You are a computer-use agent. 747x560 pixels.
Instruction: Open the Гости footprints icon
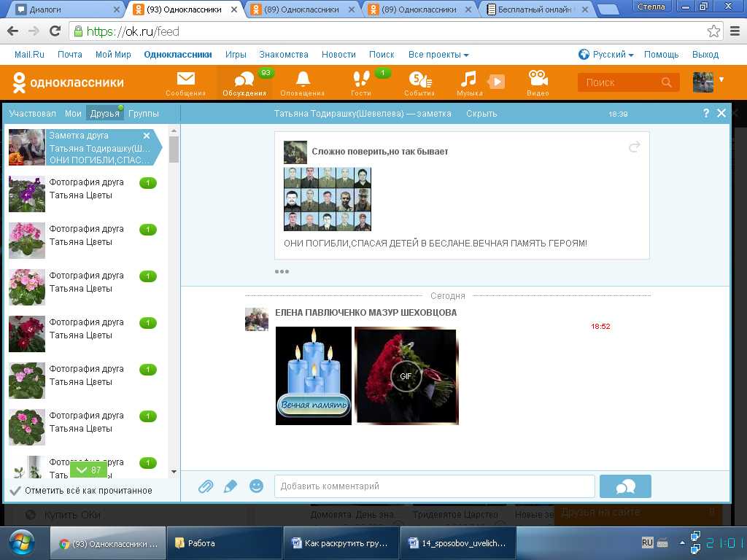[x=360, y=83]
